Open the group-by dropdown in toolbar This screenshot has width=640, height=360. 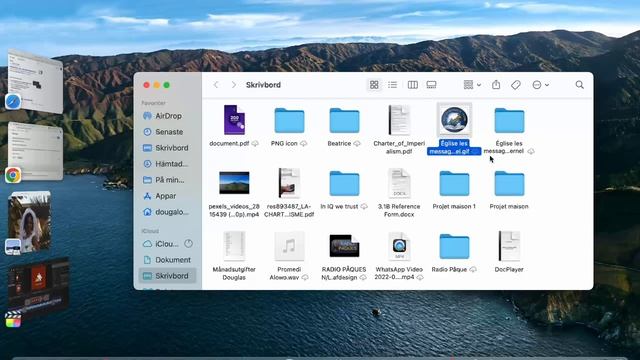point(472,84)
